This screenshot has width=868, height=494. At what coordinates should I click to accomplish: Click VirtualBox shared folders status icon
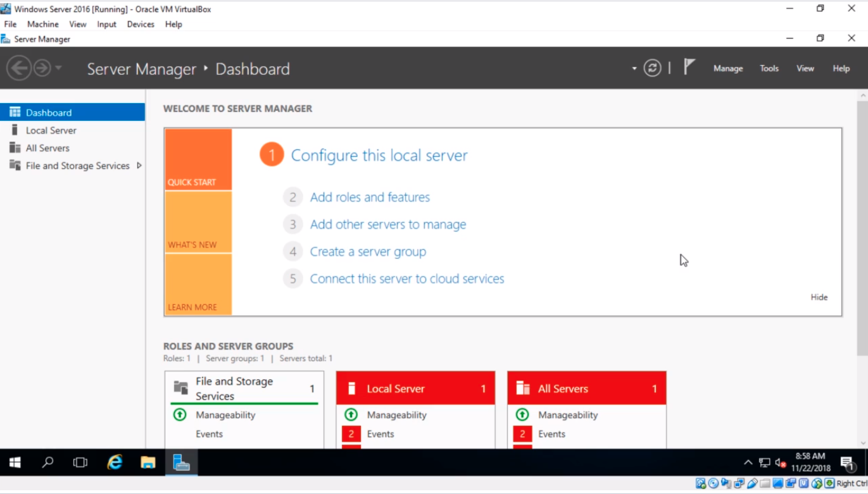765,483
